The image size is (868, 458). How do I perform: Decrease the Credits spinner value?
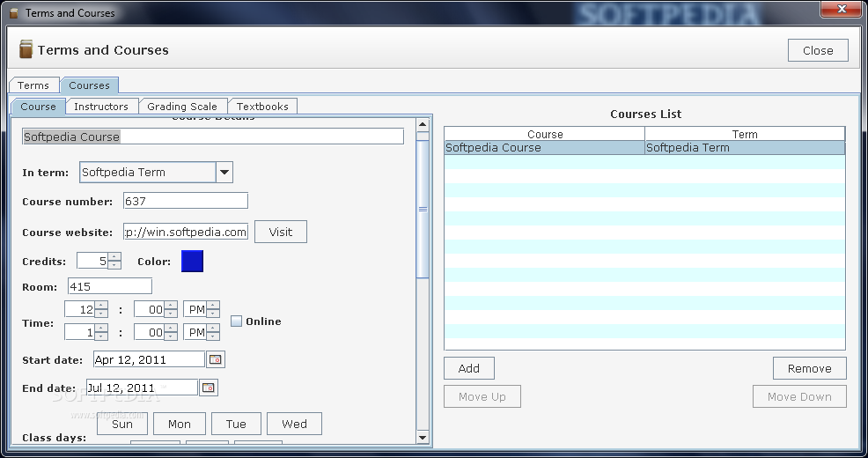[x=114, y=265]
